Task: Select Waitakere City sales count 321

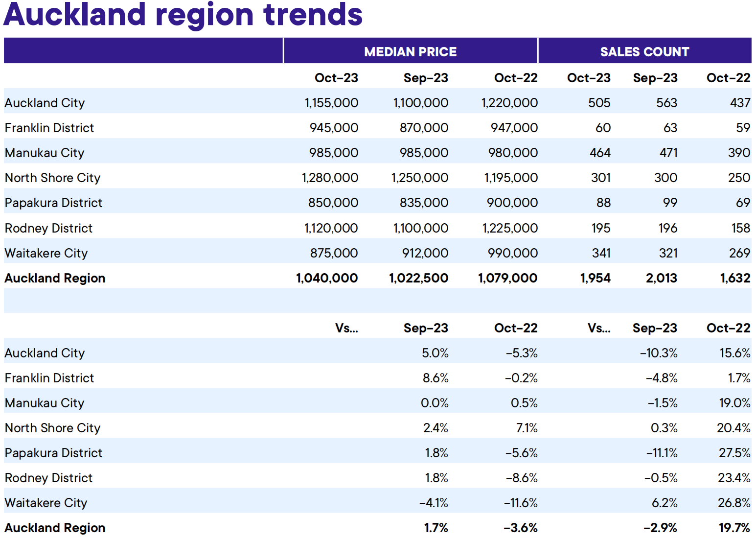Action: [x=668, y=253]
